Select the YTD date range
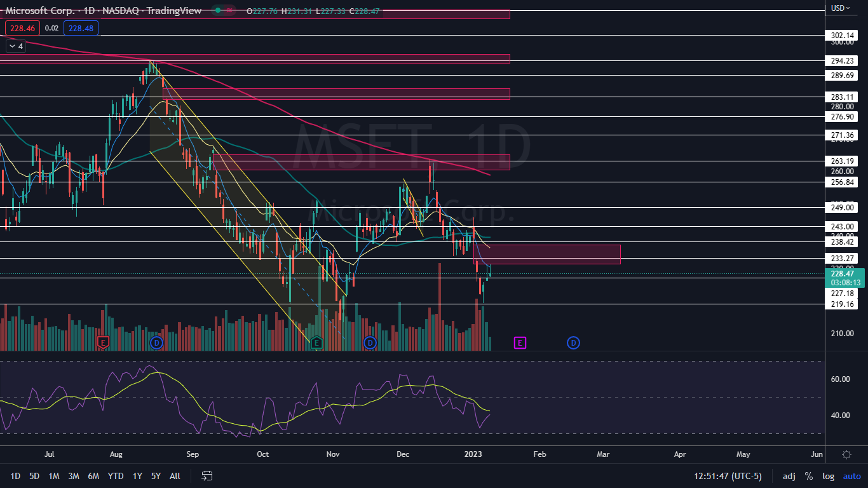Image resolution: width=868 pixels, height=488 pixels. pyautogui.click(x=116, y=476)
